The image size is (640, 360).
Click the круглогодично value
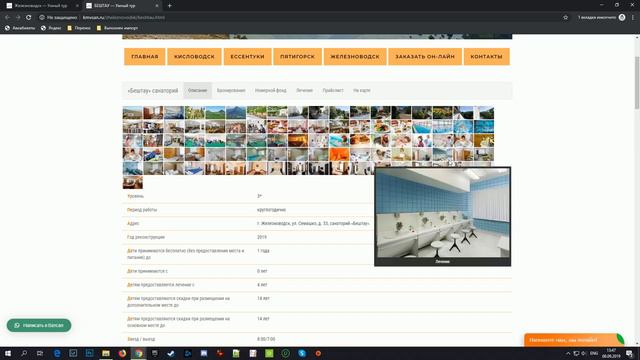(271, 210)
